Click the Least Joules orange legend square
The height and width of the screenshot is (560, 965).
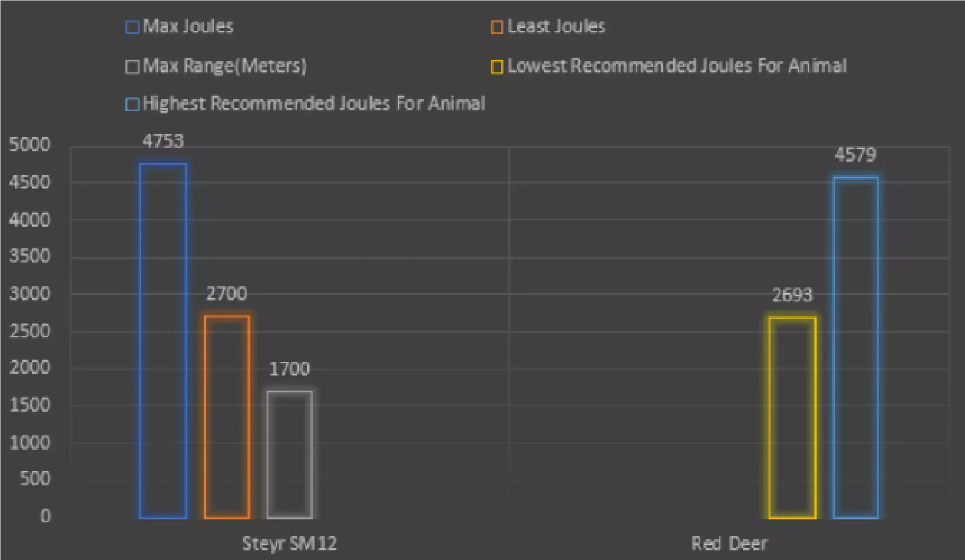496,27
